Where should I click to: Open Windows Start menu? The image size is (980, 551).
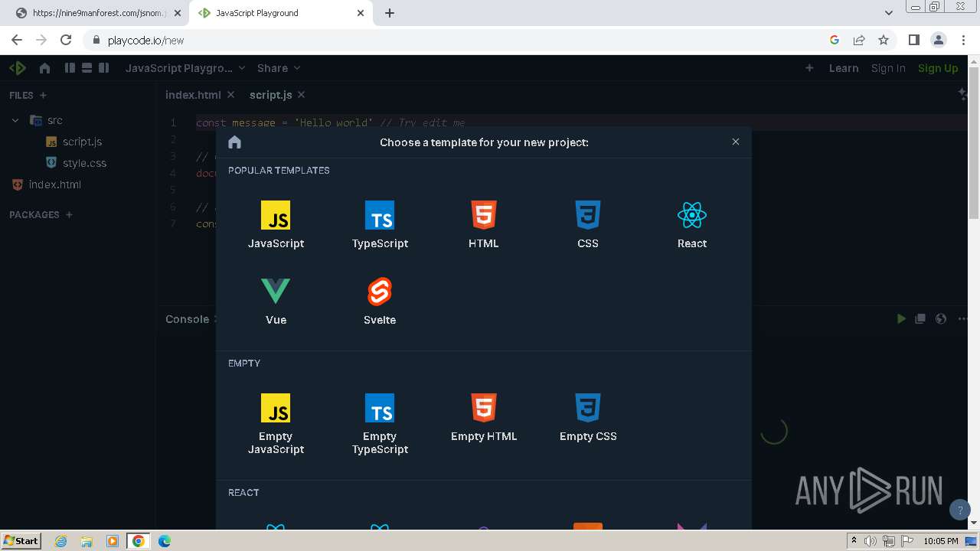(x=21, y=540)
